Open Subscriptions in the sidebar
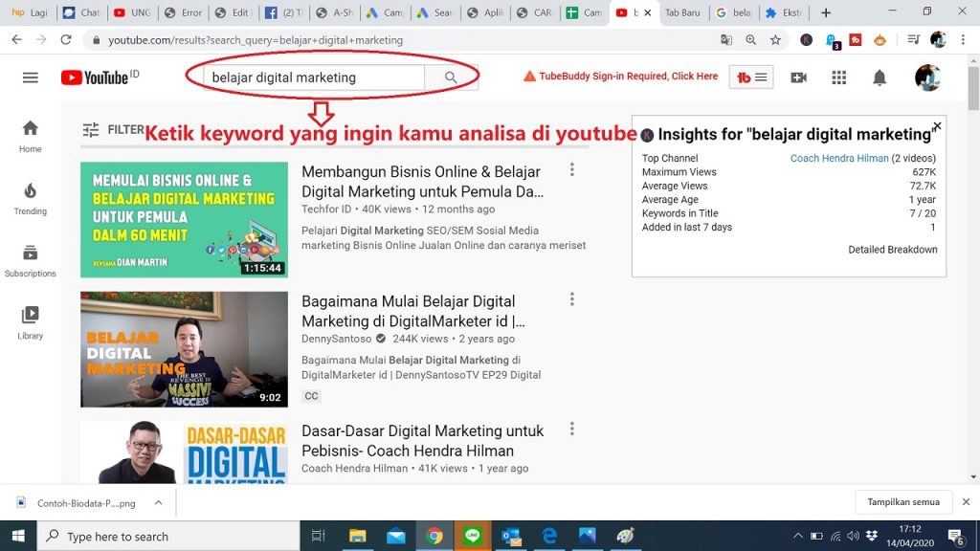This screenshot has width=980, height=551. tap(30, 260)
